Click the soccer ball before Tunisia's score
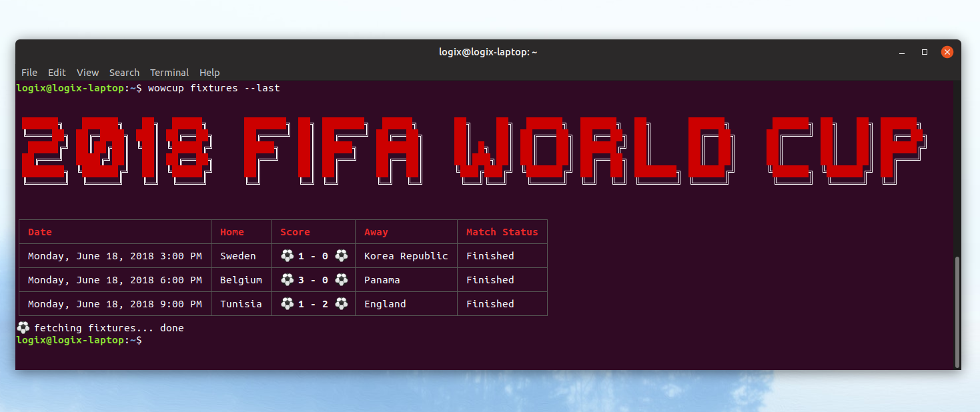The image size is (980, 412). (x=287, y=303)
